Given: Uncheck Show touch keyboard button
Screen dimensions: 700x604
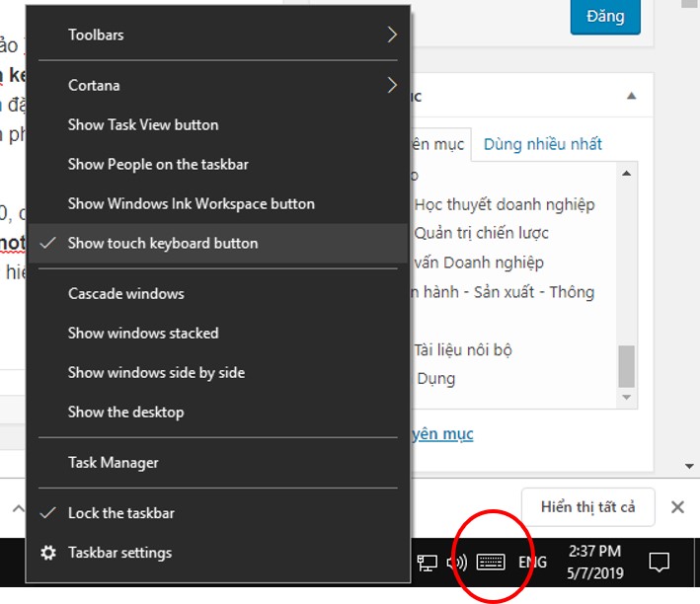Looking at the screenshot, I should 163,243.
